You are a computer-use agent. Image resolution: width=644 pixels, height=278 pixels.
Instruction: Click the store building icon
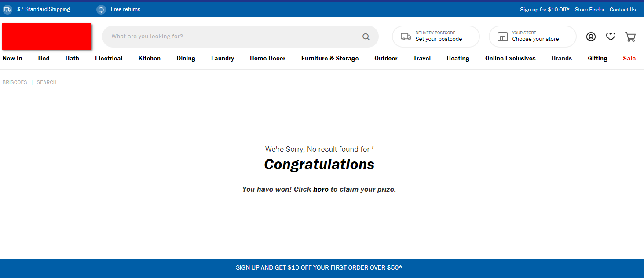click(502, 37)
